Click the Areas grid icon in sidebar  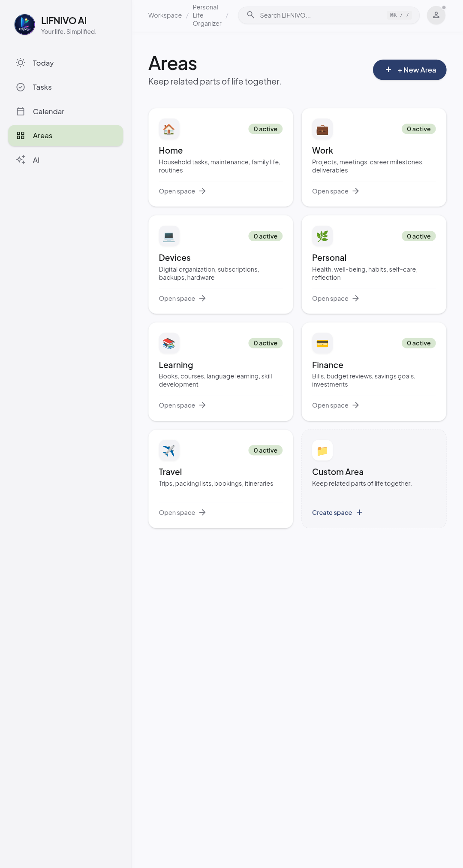21,136
